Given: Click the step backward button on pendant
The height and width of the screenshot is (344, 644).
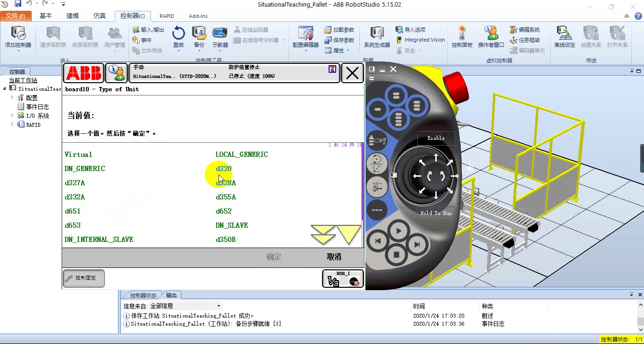Looking at the screenshot, I should click(x=378, y=241).
